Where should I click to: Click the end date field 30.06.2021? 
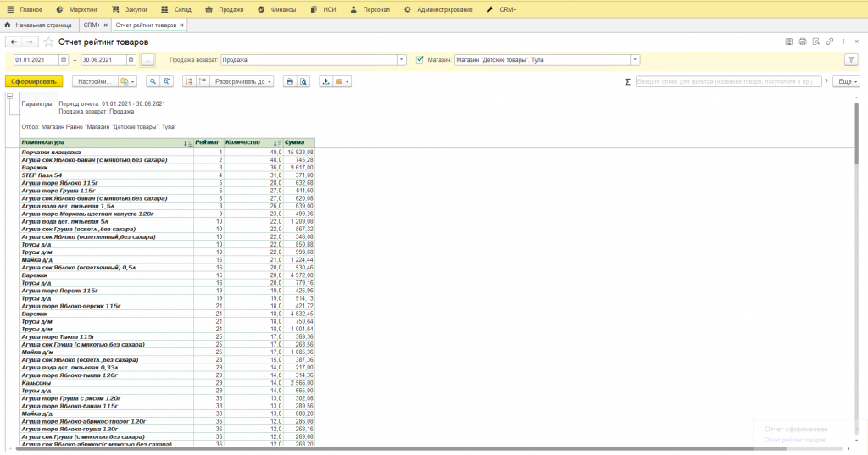point(103,60)
